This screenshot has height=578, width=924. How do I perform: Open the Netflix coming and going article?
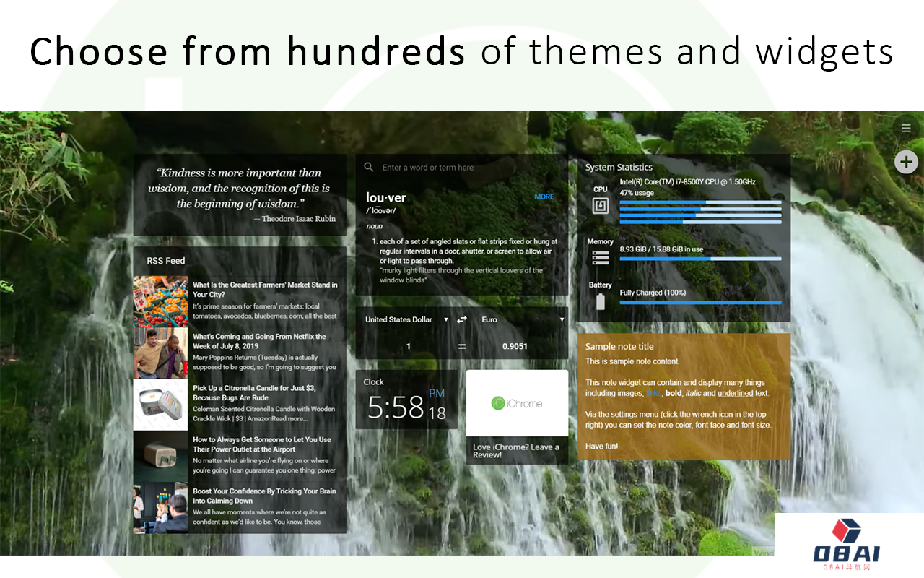258,341
